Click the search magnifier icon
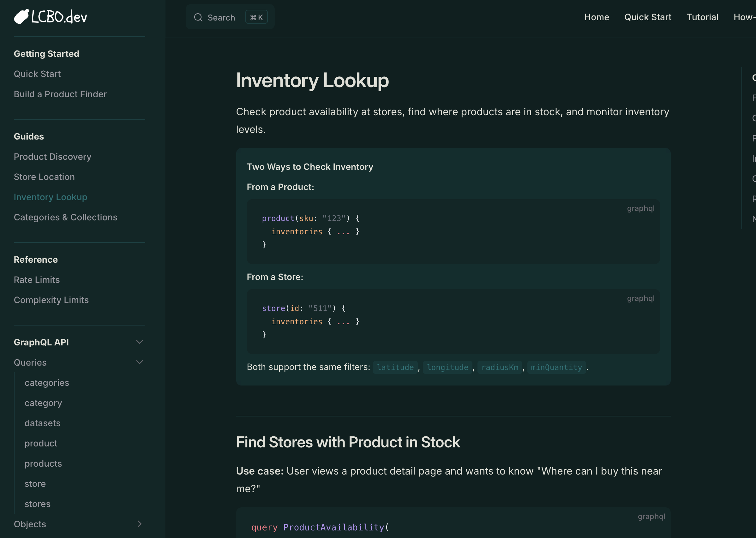Screen dimensions: 756x538 coord(198,17)
